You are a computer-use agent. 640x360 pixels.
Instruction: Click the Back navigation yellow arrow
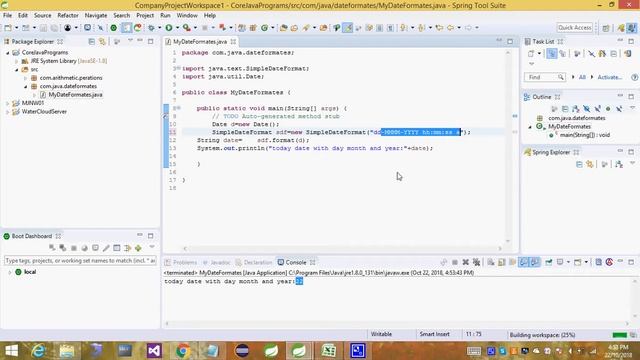[450, 28]
